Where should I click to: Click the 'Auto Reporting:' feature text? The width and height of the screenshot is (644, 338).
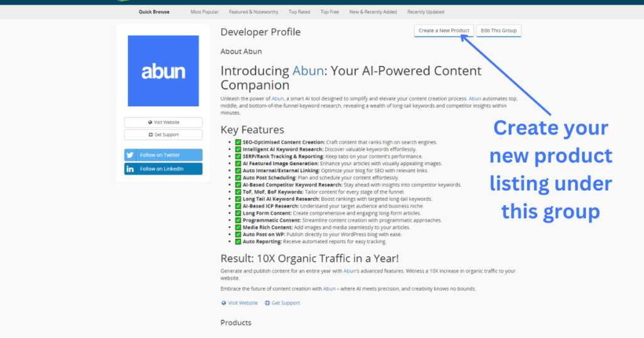(262, 242)
